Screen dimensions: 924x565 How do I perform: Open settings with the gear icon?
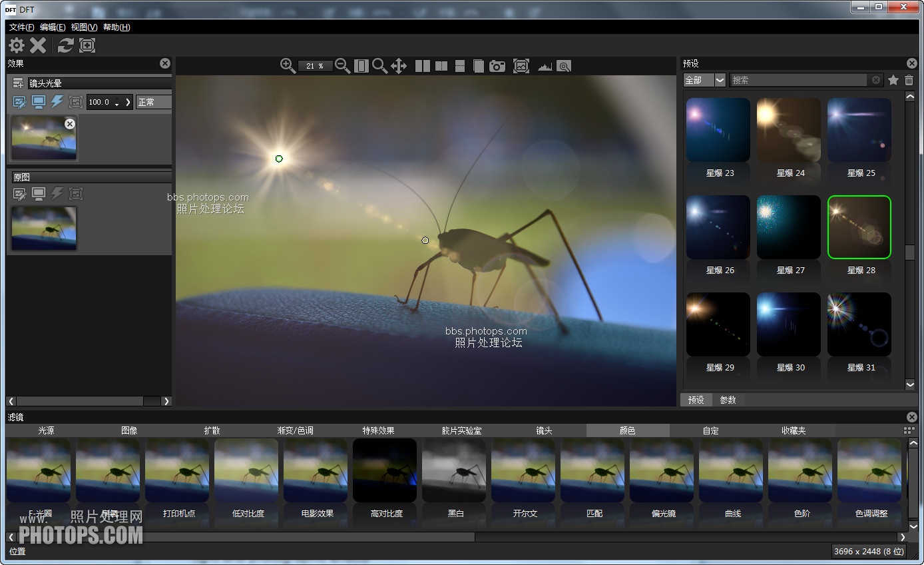(17, 45)
